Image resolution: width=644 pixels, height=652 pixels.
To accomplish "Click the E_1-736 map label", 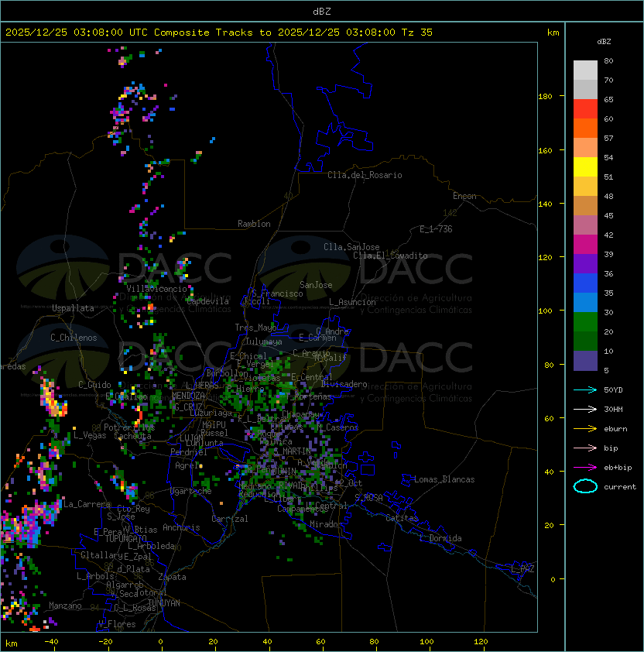I will pyautogui.click(x=436, y=229).
